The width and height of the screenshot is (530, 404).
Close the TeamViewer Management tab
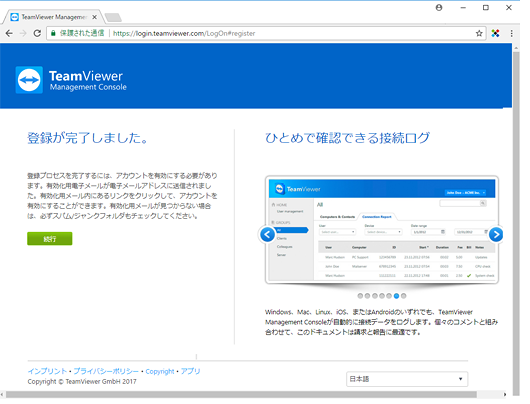pos(95,17)
